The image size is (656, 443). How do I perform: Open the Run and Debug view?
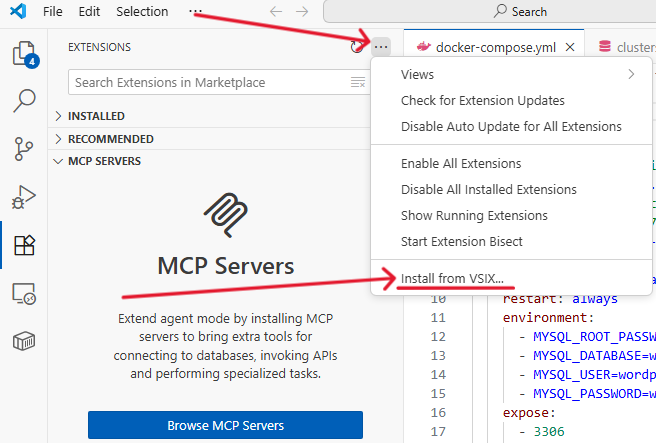click(24, 197)
